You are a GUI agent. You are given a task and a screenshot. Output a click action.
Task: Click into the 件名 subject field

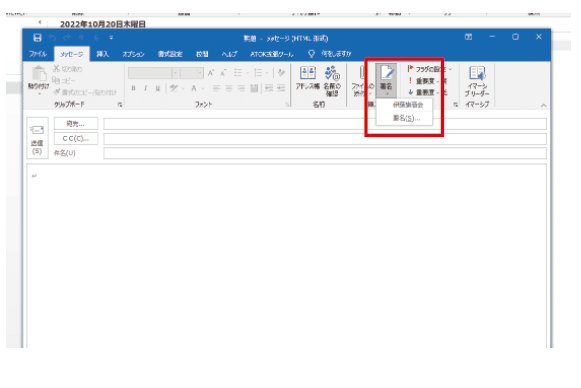[325, 153]
